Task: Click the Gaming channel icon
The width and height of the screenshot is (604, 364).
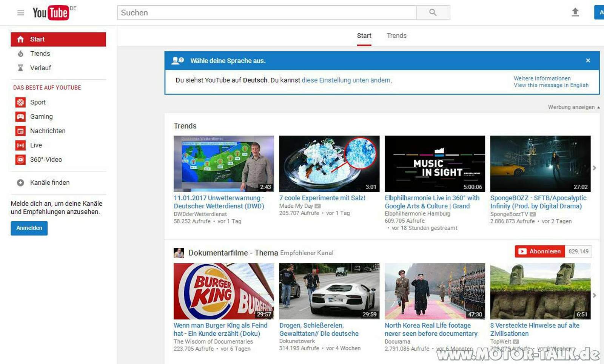Action: [x=20, y=117]
